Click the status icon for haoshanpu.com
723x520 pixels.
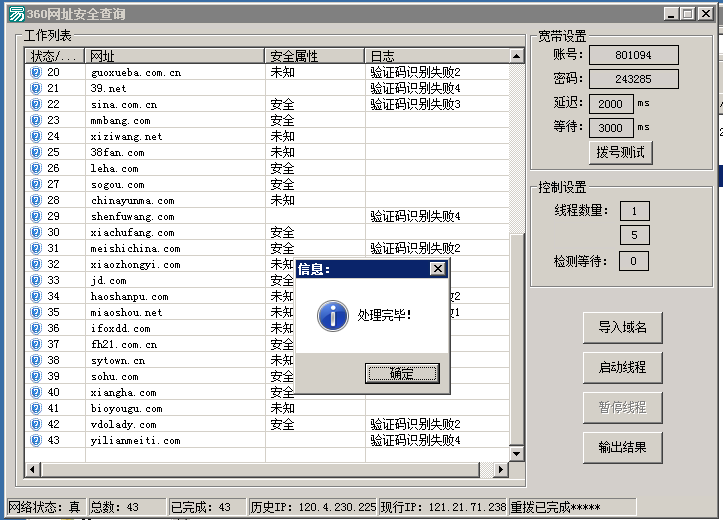[x=36, y=296]
